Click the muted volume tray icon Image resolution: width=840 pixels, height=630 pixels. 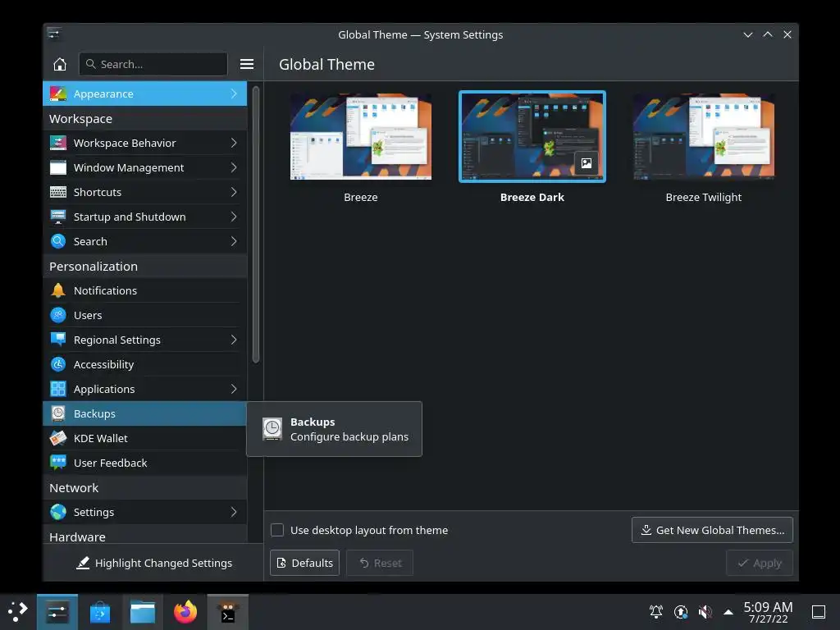(x=705, y=612)
